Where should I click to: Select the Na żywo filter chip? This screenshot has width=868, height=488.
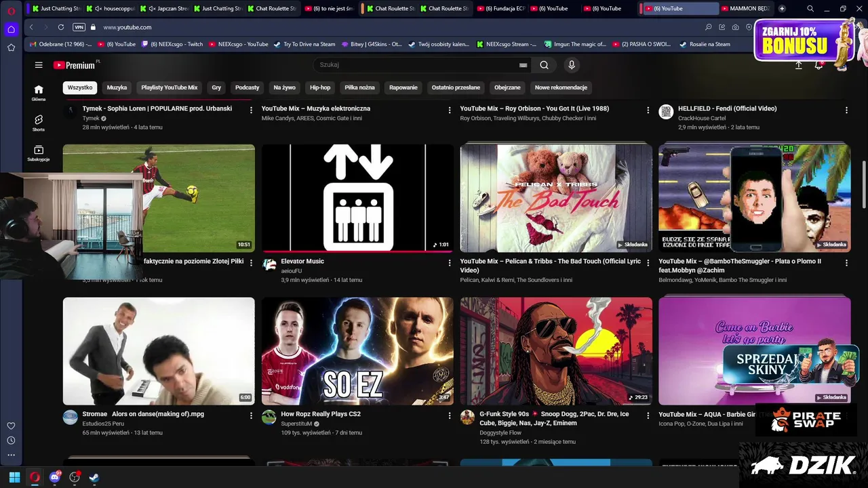[x=284, y=87]
